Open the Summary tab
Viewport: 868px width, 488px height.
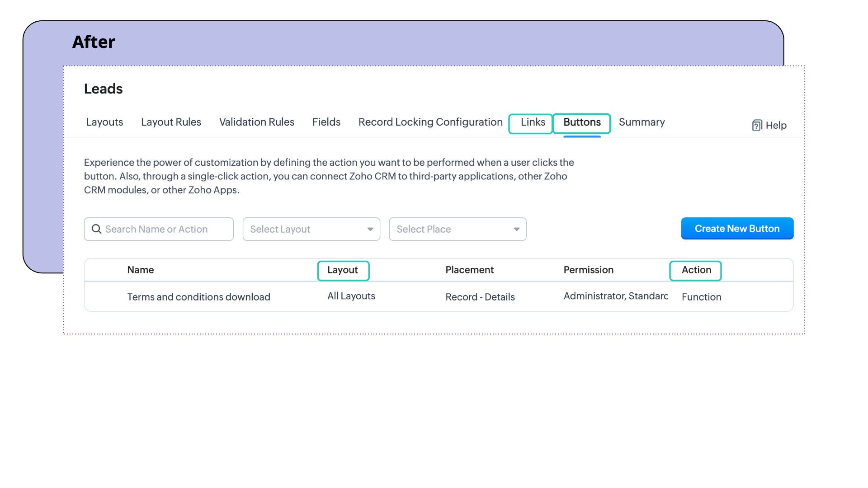coord(642,122)
